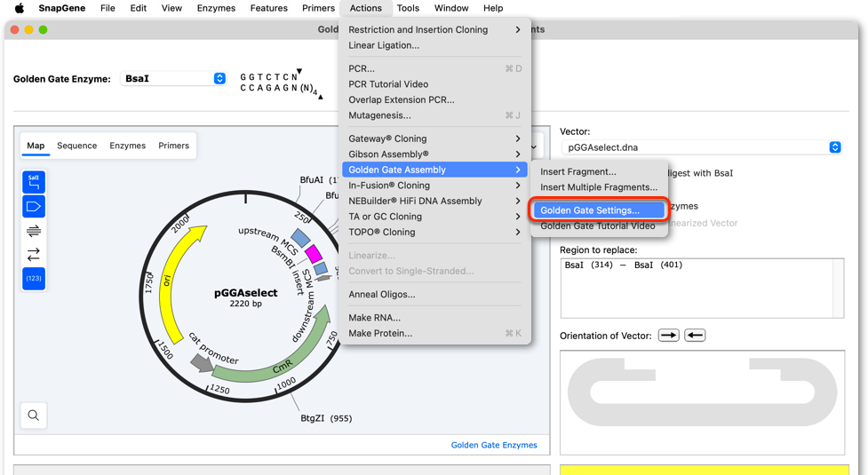Screen dimensions: 868x475
Task: Toggle the (123) numbering icon
Action: click(34, 278)
